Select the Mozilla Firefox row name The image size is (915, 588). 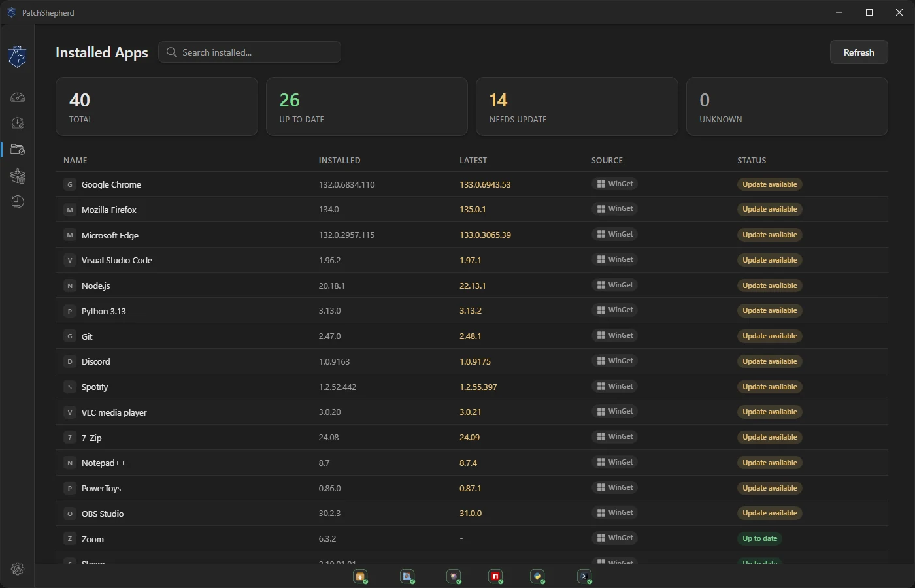click(x=109, y=210)
